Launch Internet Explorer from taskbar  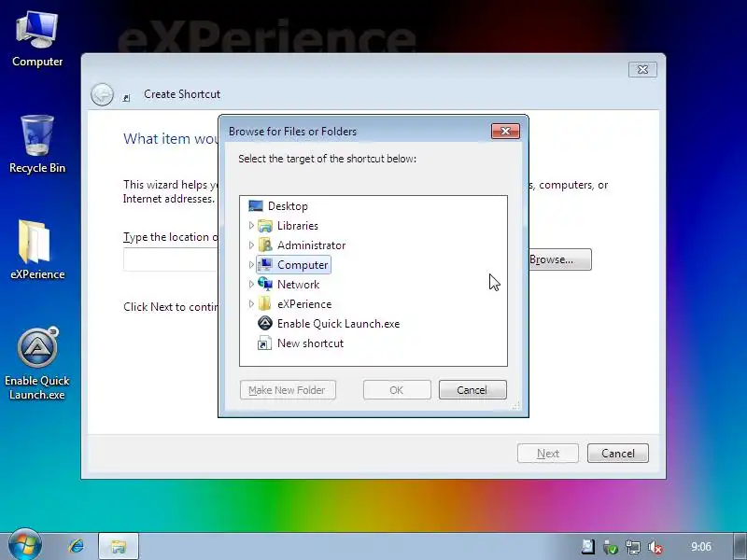[77, 546]
